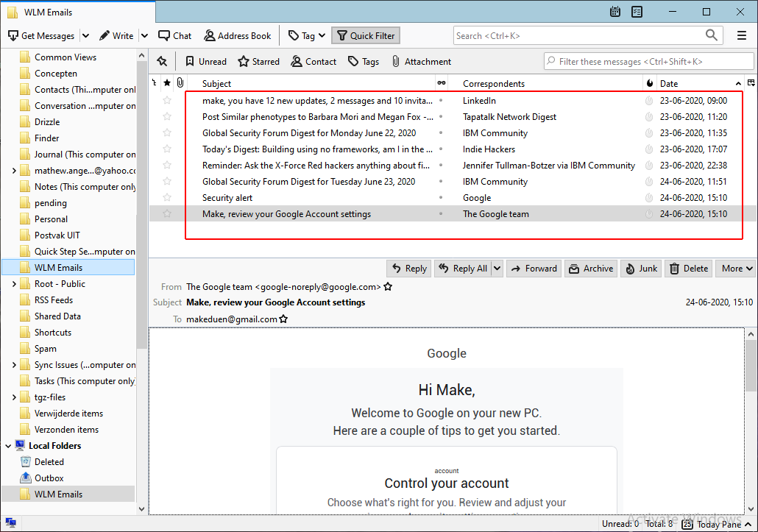Filter messages with Attachment

421,61
